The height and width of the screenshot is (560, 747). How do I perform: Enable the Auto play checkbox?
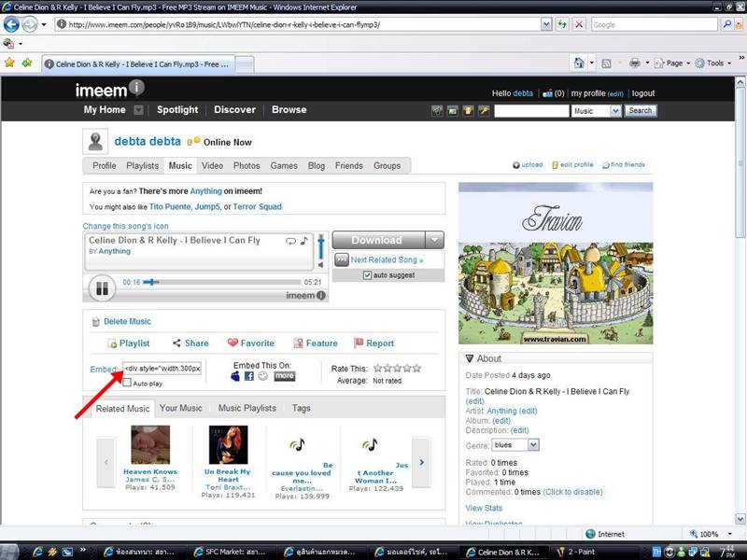[127, 383]
